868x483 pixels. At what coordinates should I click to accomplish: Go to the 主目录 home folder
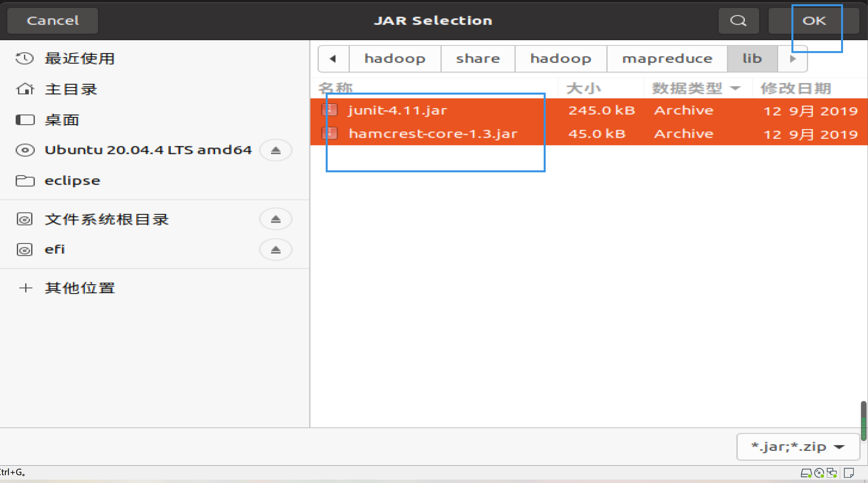[x=71, y=89]
